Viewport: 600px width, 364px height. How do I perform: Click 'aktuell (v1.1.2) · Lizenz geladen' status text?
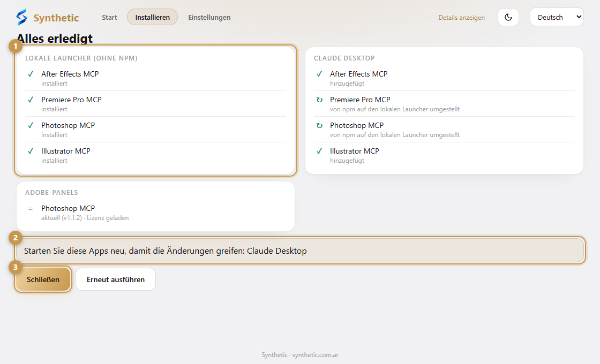pos(85,218)
